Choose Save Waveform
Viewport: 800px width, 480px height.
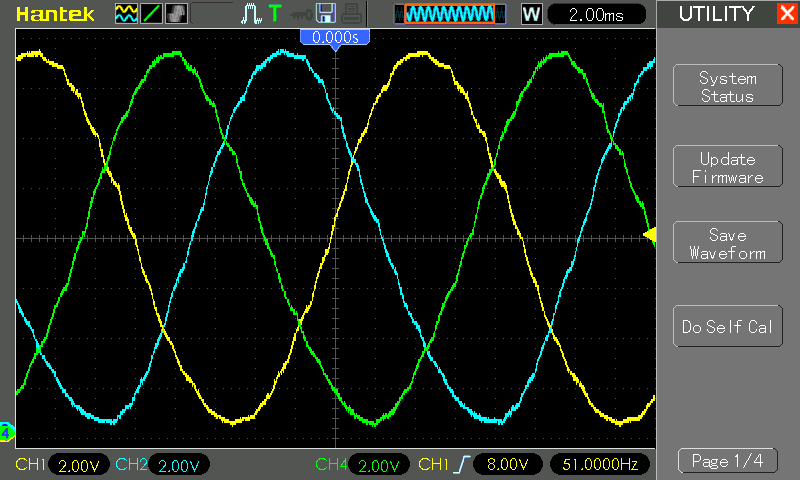tap(728, 243)
